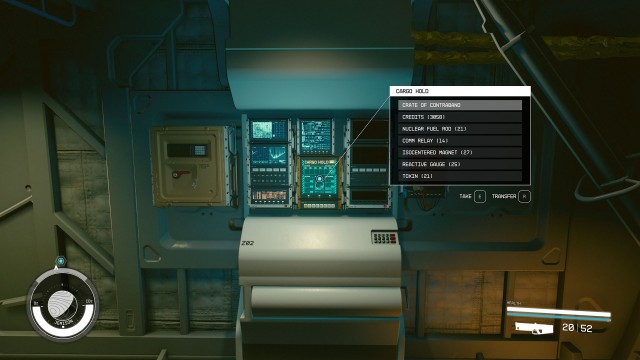Select the Toxin (21) cargo entry

[x=460, y=176]
